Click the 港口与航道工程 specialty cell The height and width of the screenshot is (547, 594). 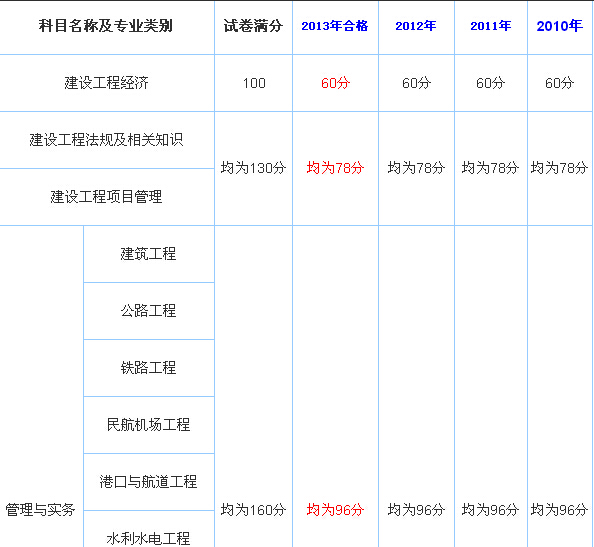pyautogui.click(x=148, y=482)
